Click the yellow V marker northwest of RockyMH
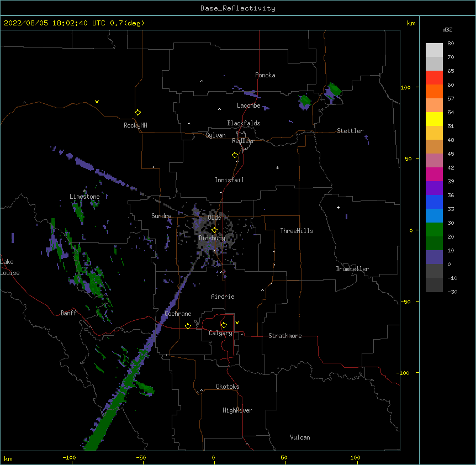The height and width of the screenshot is (465, 476). click(97, 102)
